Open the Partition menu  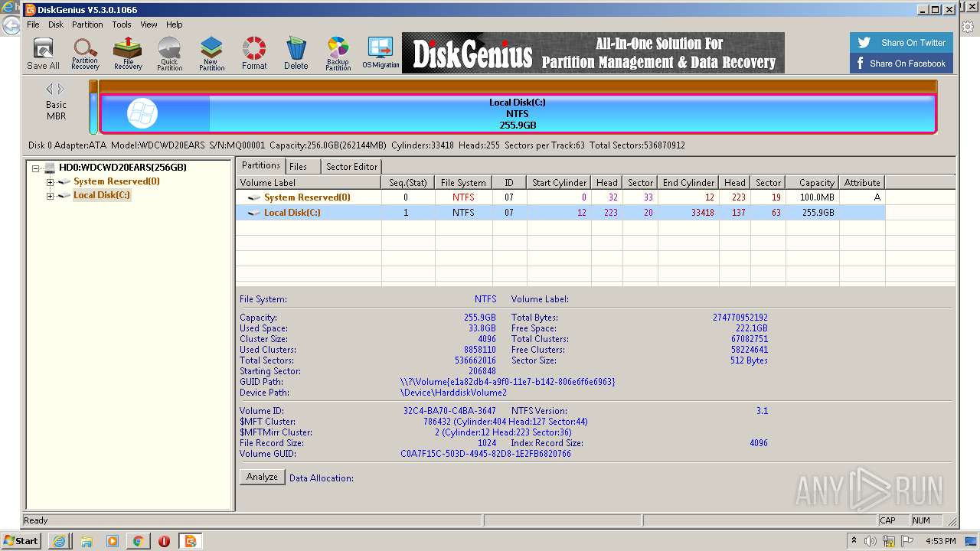[87, 24]
